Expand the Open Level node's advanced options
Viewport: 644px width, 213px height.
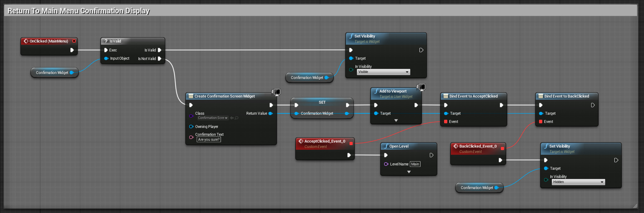tap(409, 172)
